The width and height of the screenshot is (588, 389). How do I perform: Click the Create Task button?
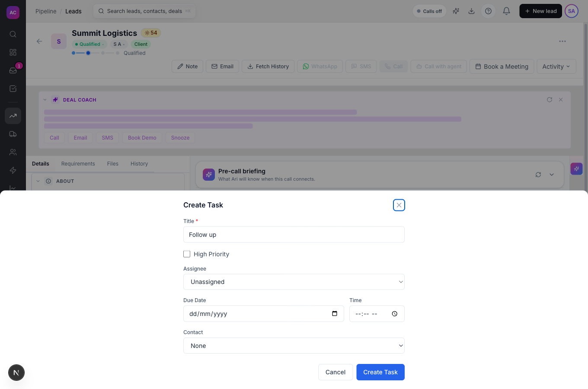(380, 372)
